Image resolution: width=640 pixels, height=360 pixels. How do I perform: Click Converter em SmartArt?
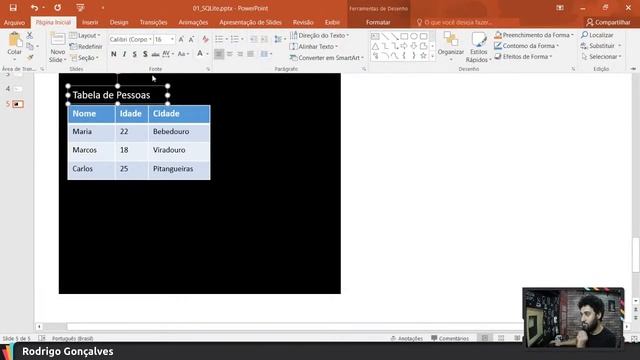327,58
